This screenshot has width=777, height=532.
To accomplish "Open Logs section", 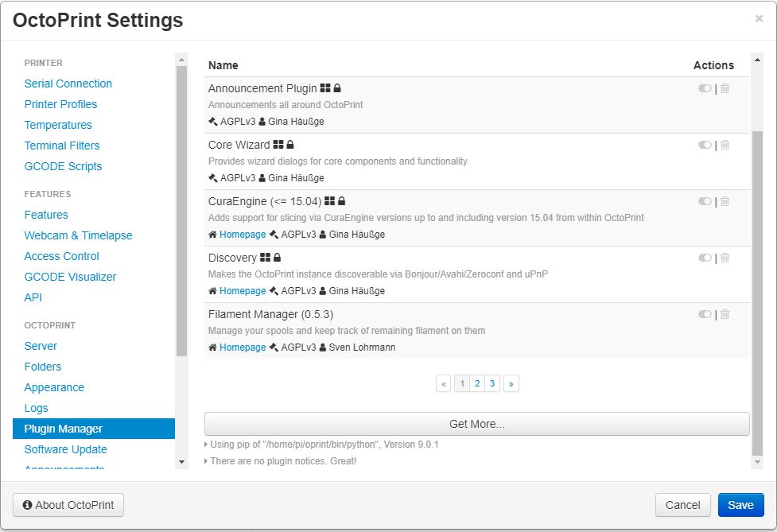I will (36, 408).
